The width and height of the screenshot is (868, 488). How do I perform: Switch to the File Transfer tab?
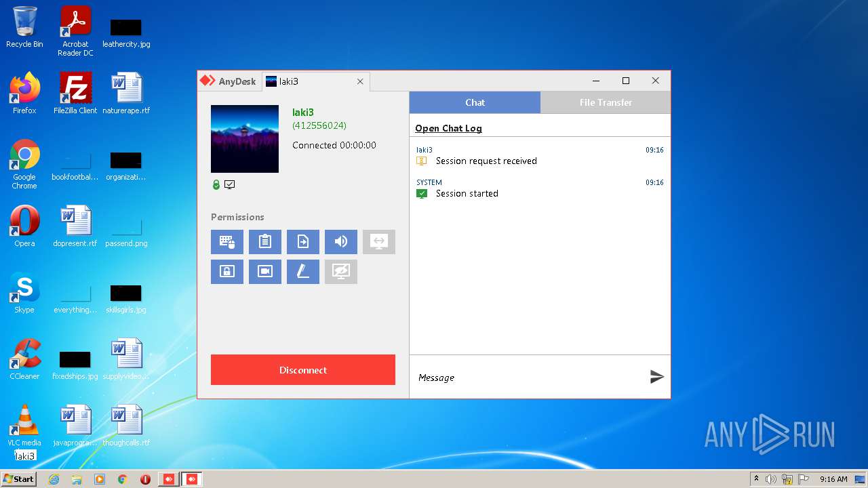606,102
